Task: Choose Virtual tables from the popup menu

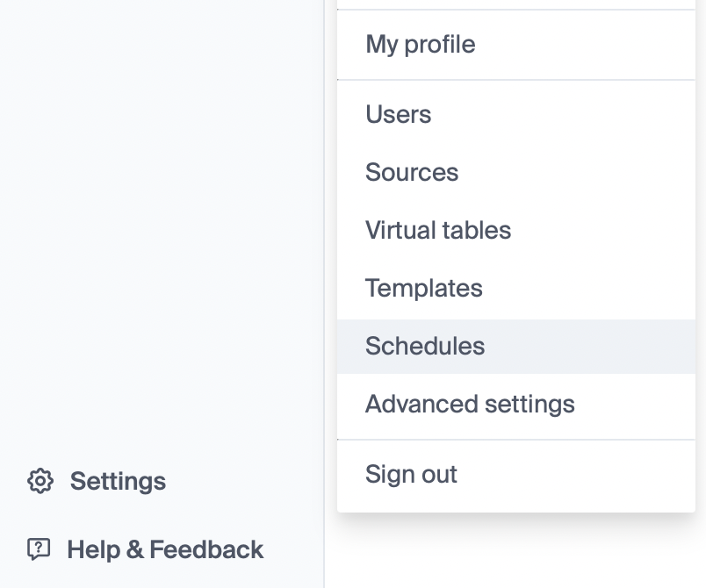Action: pos(516,230)
